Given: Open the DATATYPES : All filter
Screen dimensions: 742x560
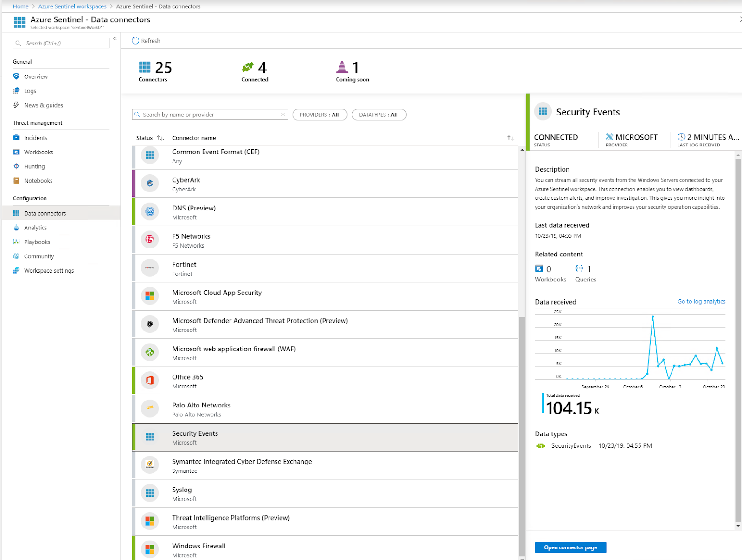Looking at the screenshot, I should (x=379, y=115).
